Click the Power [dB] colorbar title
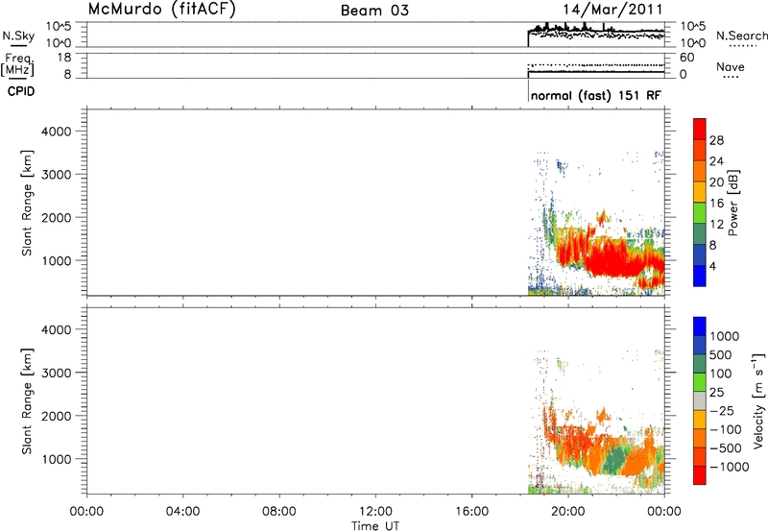The image size is (768, 532). (733, 203)
